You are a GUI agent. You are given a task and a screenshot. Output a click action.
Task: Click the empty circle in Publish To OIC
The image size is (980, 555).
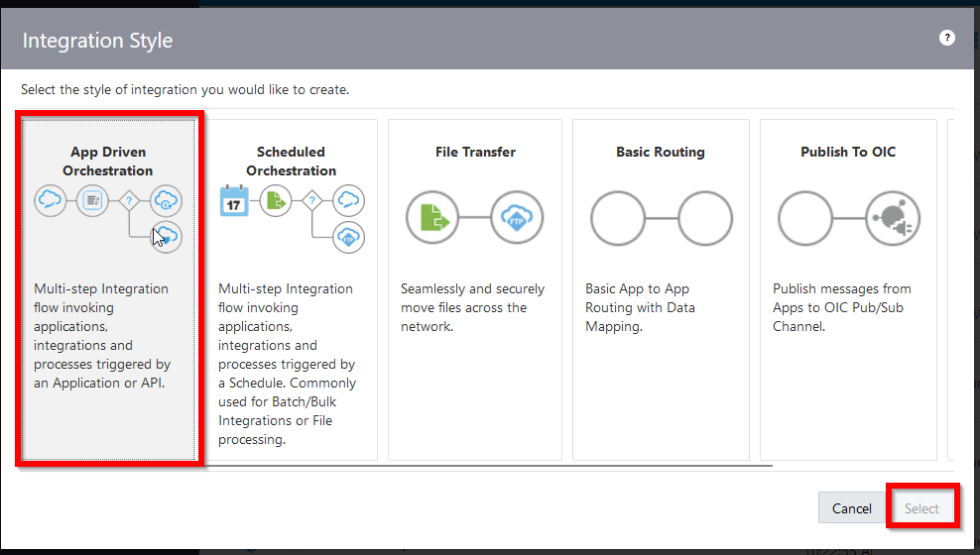point(805,218)
